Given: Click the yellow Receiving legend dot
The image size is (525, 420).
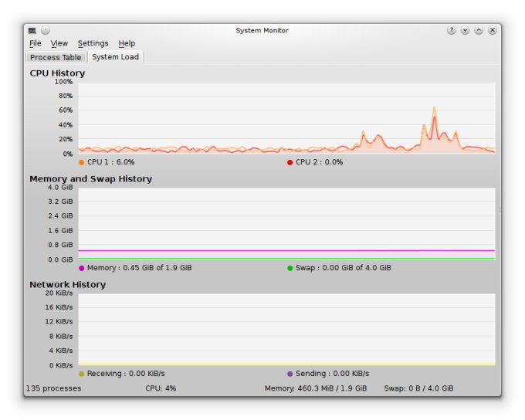Looking at the screenshot, I should [x=81, y=374].
